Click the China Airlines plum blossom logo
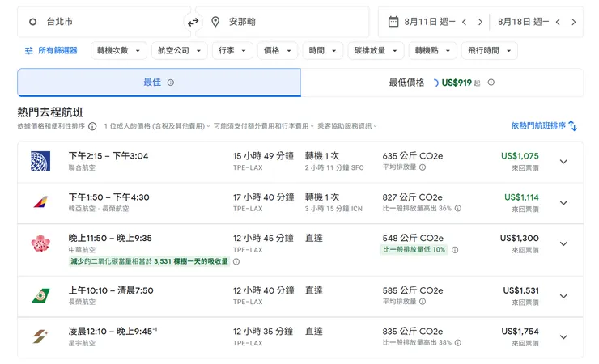599x364 pixels. click(40, 243)
